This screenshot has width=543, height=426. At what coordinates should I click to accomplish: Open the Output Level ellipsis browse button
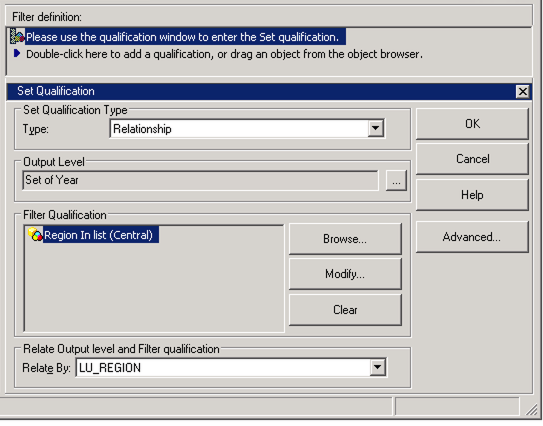396,180
